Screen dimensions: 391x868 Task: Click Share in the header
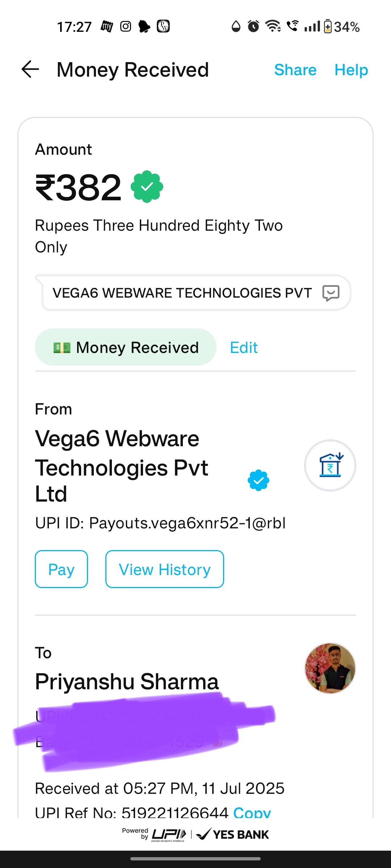295,70
